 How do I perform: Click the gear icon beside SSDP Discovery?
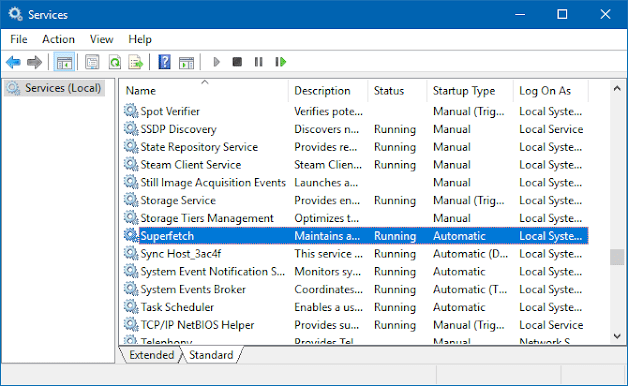point(131,129)
